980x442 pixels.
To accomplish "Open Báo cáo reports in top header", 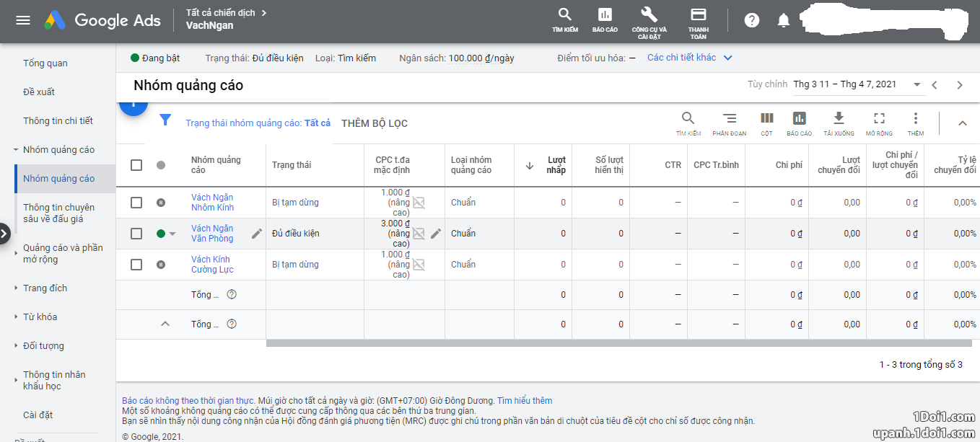I will [605, 20].
